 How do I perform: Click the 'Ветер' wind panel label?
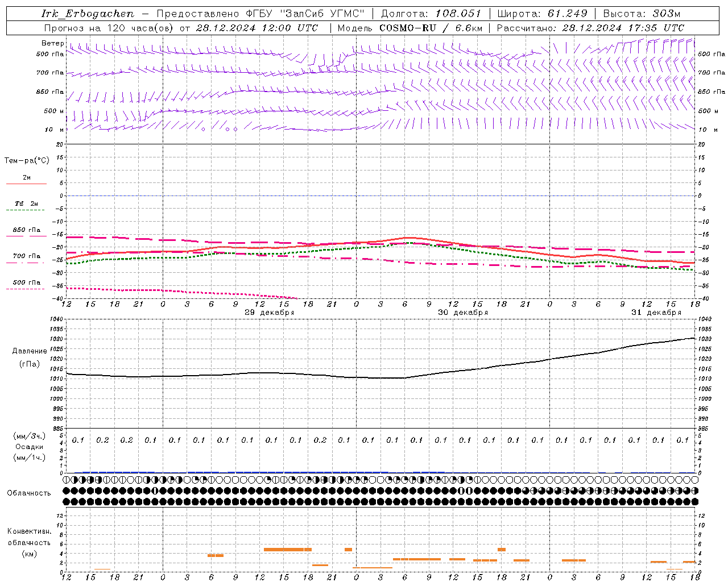[x=52, y=43]
